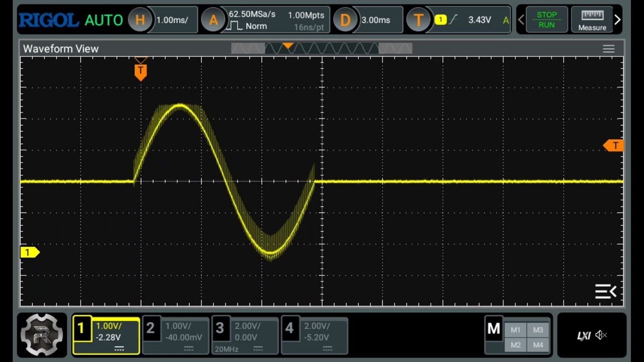The height and width of the screenshot is (362, 644).
Task: Open the Waveform View hamburger menu
Action: pyautogui.click(x=609, y=48)
